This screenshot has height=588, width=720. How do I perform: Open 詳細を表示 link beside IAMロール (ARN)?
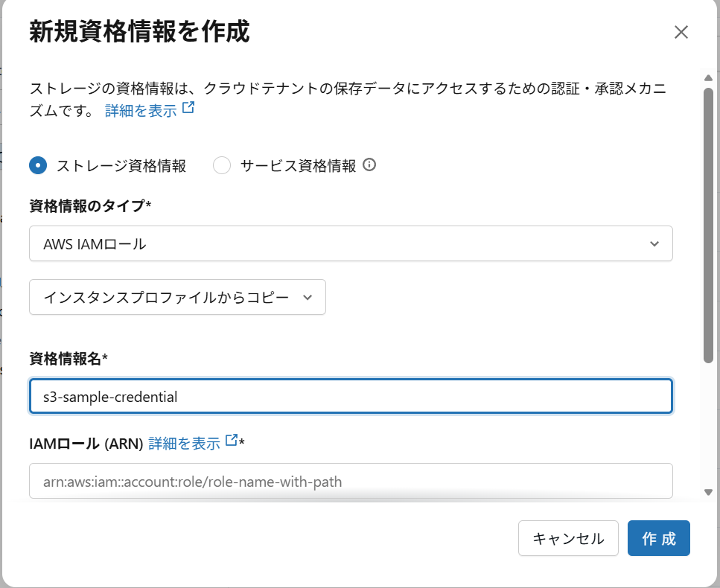[184, 444]
